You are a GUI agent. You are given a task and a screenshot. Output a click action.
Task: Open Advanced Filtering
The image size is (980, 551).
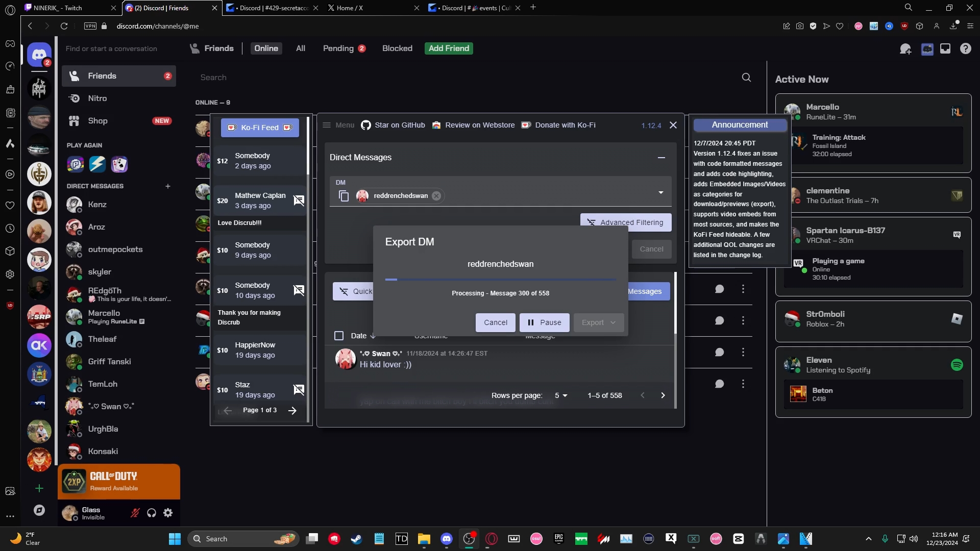626,223
